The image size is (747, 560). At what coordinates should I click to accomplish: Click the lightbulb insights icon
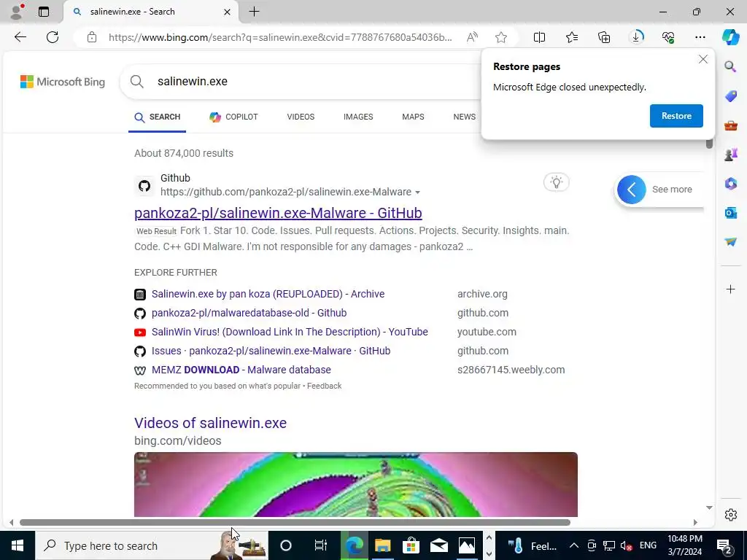coord(556,182)
